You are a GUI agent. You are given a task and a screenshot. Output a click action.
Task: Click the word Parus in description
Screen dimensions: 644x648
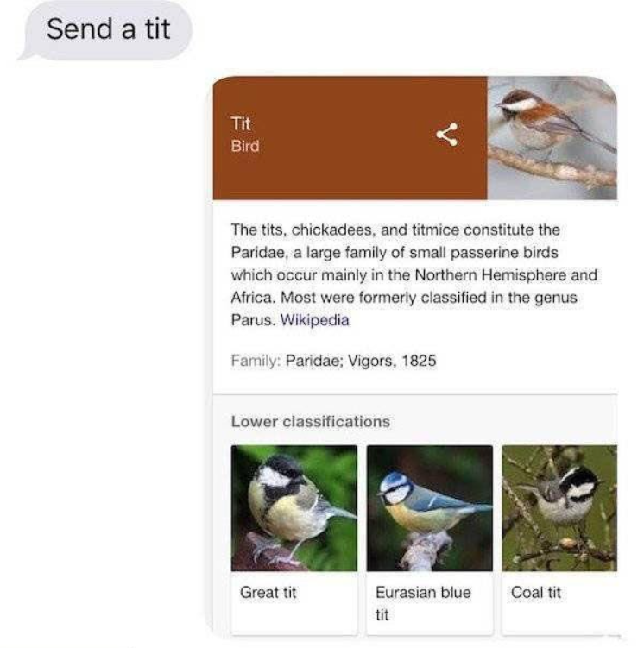click(253, 320)
